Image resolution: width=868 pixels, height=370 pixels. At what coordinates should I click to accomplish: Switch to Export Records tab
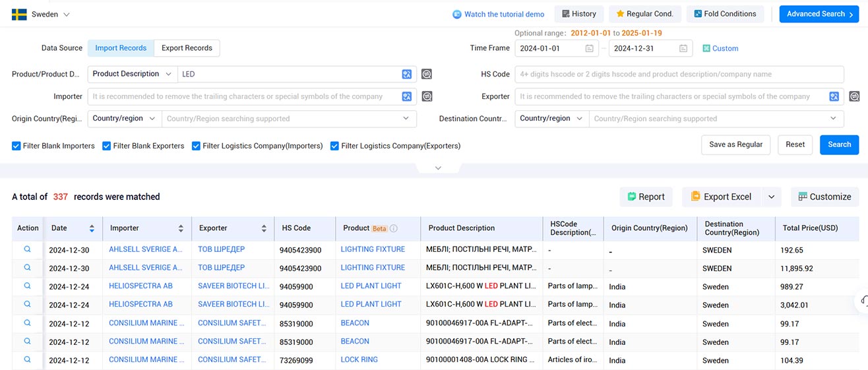187,48
